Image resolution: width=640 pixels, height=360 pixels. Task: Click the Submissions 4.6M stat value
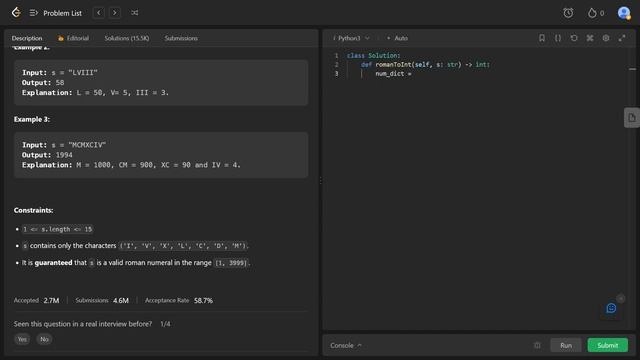(x=121, y=300)
